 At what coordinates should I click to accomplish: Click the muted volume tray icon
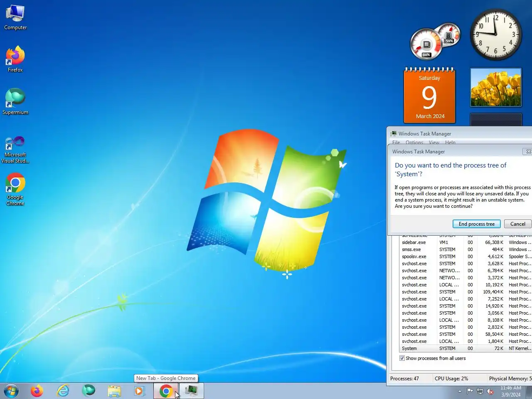tap(490, 391)
